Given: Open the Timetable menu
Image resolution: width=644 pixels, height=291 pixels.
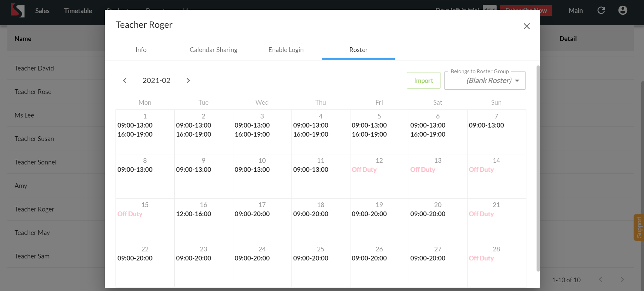Looking at the screenshot, I should click(78, 11).
